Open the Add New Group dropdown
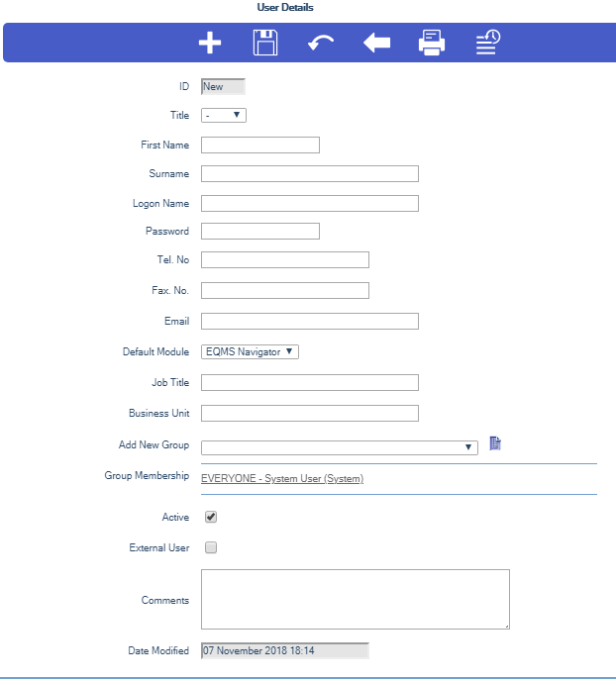The image size is (616, 682). pos(340,447)
